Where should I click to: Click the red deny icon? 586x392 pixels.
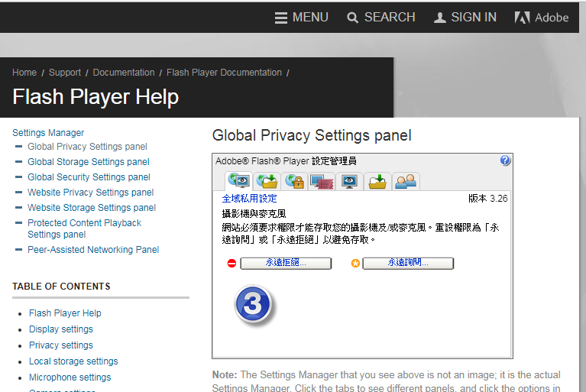[231, 264]
